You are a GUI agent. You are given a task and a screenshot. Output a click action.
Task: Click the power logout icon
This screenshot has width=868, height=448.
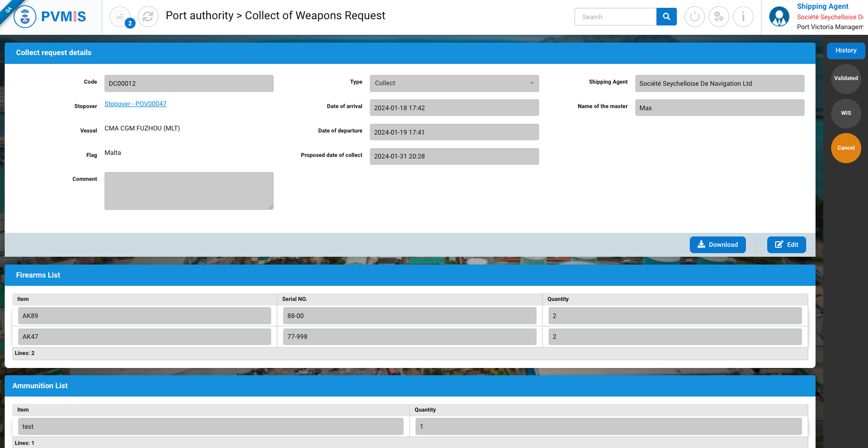click(695, 17)
